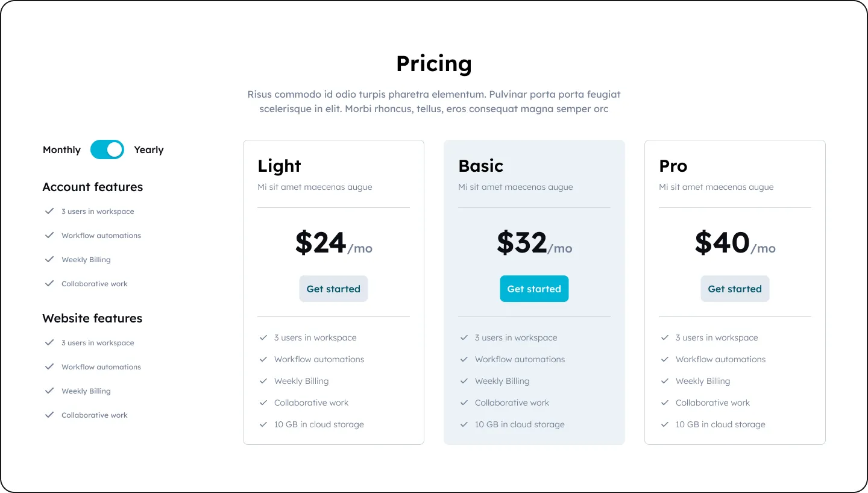The width and height of the screenshot is (868, 493).
Task: Click checkmark beside Light plan 10 GB storage
Action: click(x=263, y=424)
